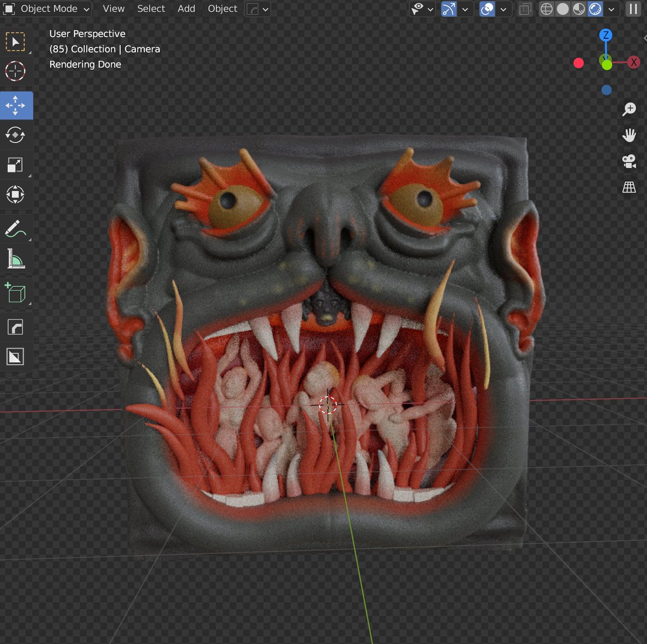Activate the 3D Cursor tool

(x=15, y=71)
